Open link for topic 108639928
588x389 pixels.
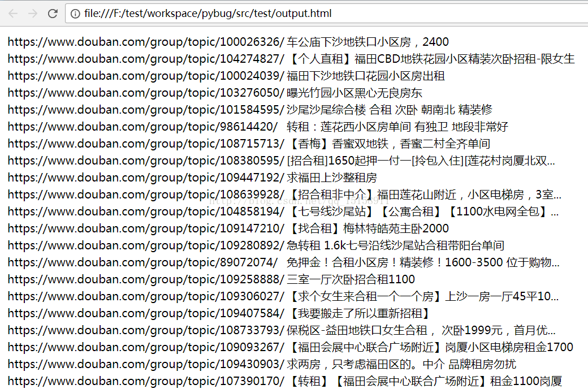(x=146, y=194)
